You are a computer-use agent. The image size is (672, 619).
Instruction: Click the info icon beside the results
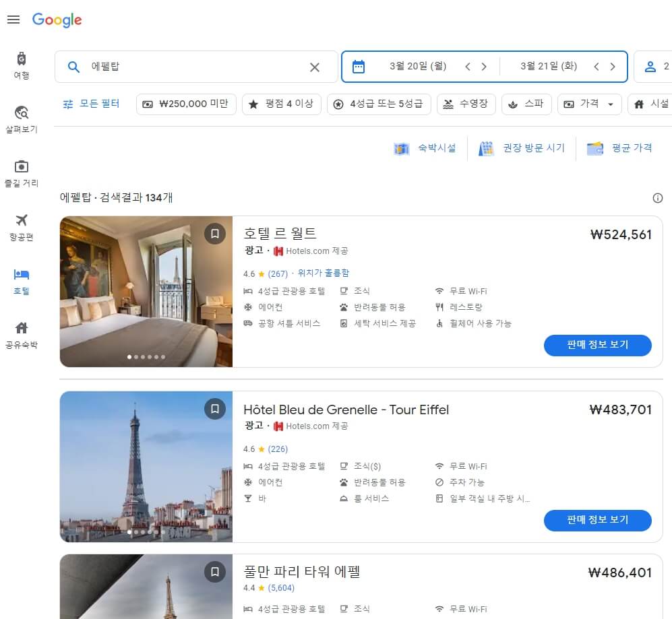tap(658, 198)
